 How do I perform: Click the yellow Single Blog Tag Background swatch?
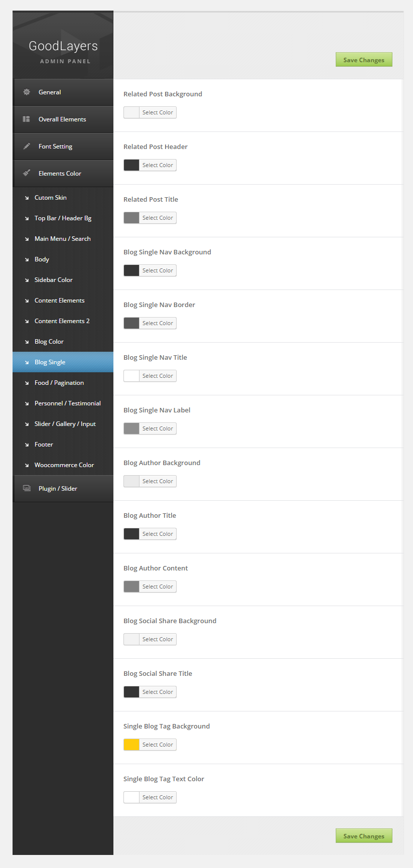pos(131,745)
